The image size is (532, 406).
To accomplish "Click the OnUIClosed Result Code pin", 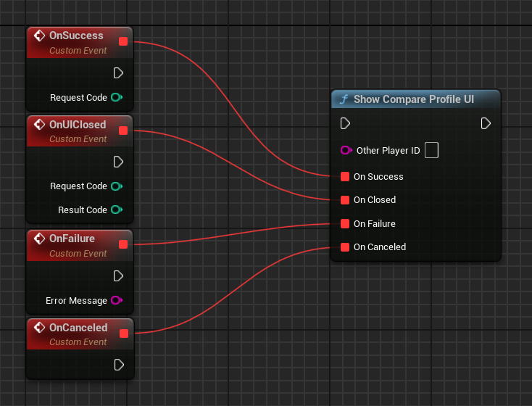I will click(x=117, y=210).
